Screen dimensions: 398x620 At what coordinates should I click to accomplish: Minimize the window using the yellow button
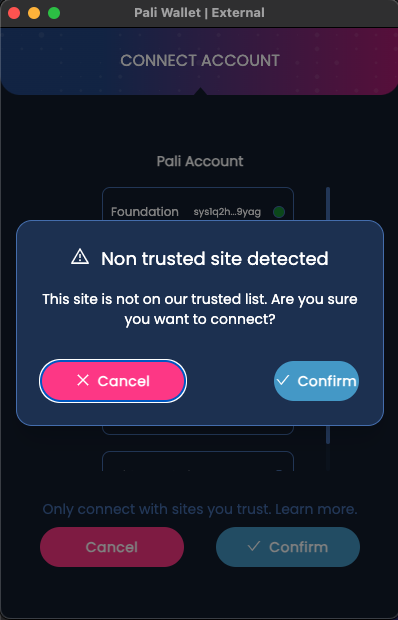pyautogui.click(x=34, y=13)
